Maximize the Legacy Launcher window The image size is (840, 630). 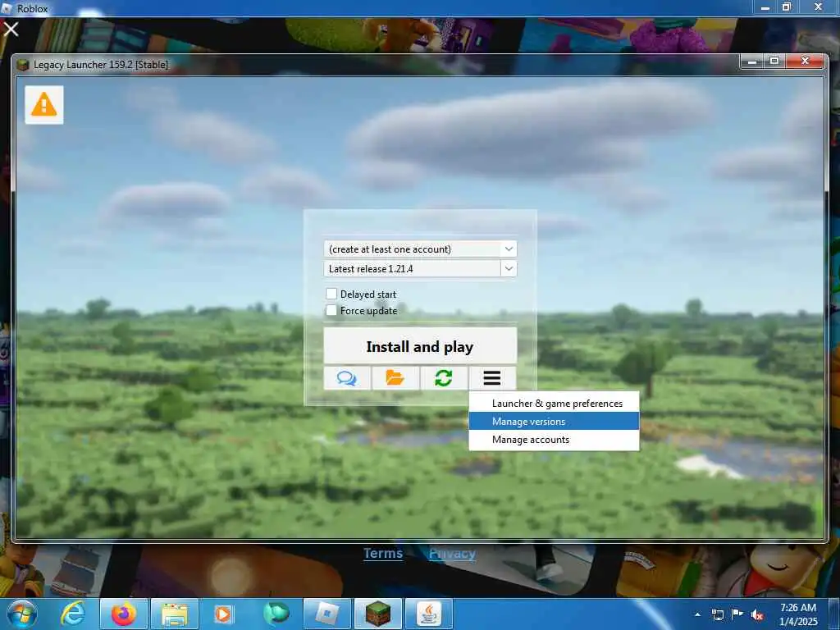pos(774,62)
